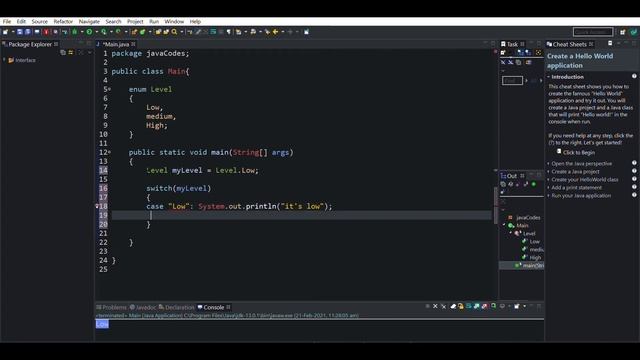
Task: Select the High item in the Outline
Action: 535,257
